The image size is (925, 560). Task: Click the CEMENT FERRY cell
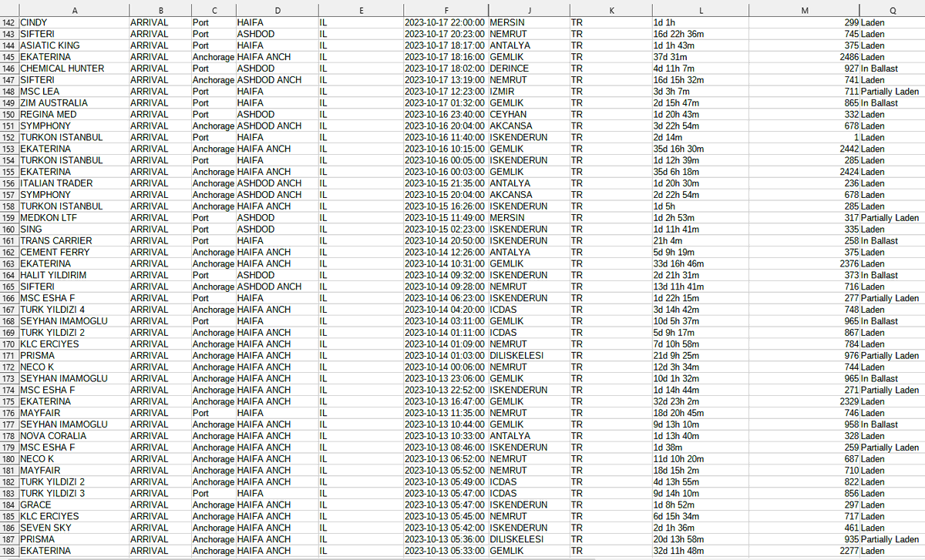coord(73,252)
